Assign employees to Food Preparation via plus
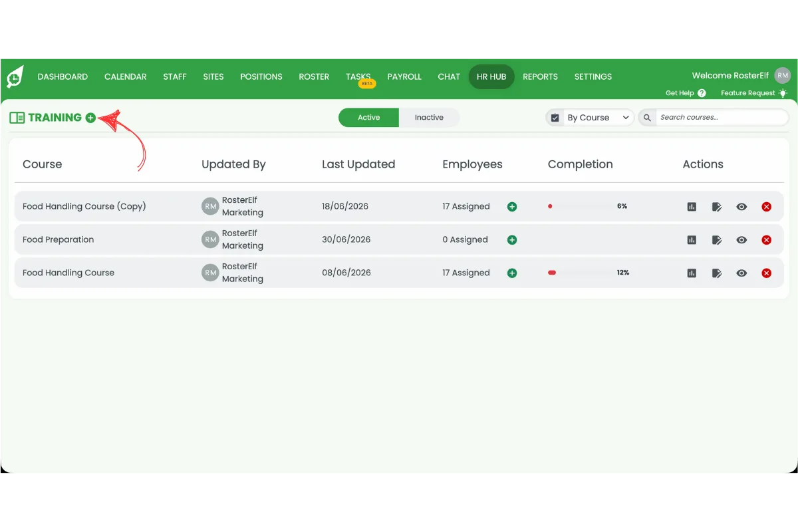The image size is (798, 532). (x=512, y=240)
